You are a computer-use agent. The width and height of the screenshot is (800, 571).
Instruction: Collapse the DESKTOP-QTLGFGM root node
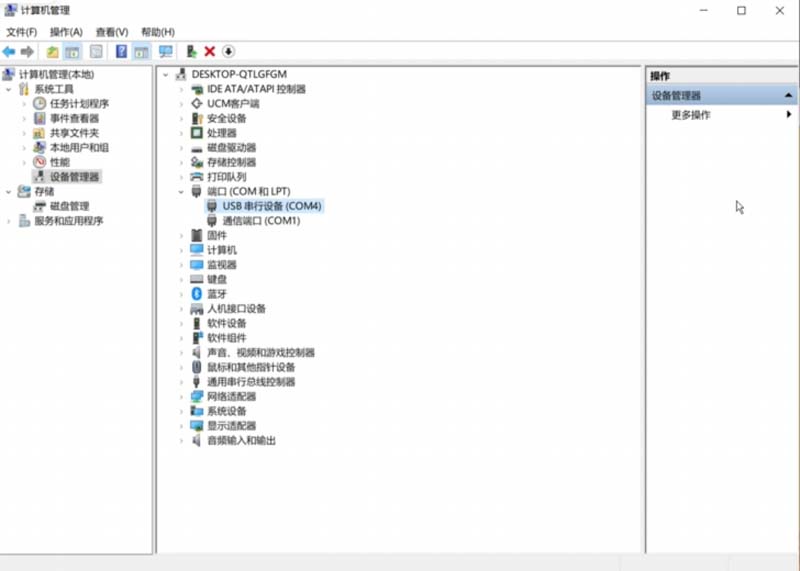click(165, 75)
